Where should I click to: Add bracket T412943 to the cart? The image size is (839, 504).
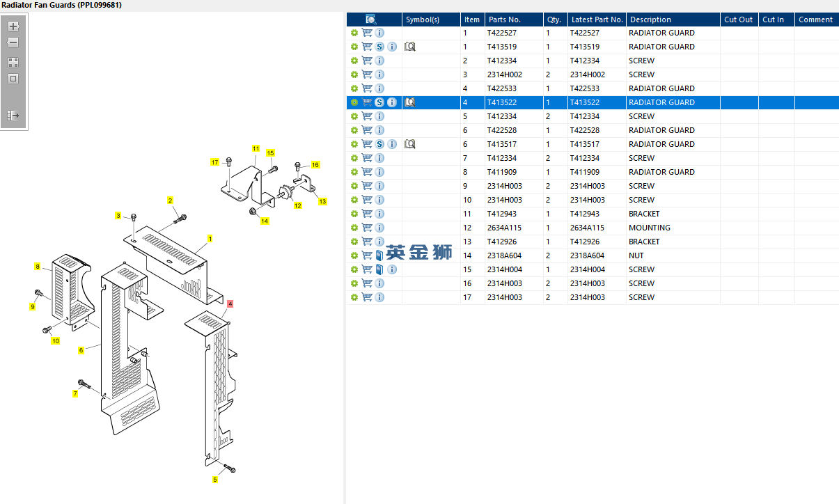tap(367, 214)
